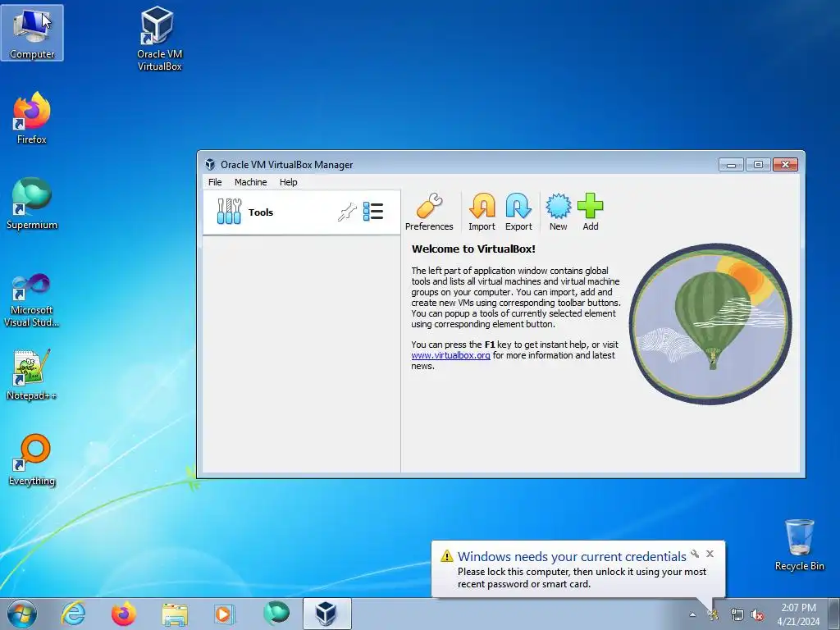Click the VirtualBox taskbar button

point(326,614)
